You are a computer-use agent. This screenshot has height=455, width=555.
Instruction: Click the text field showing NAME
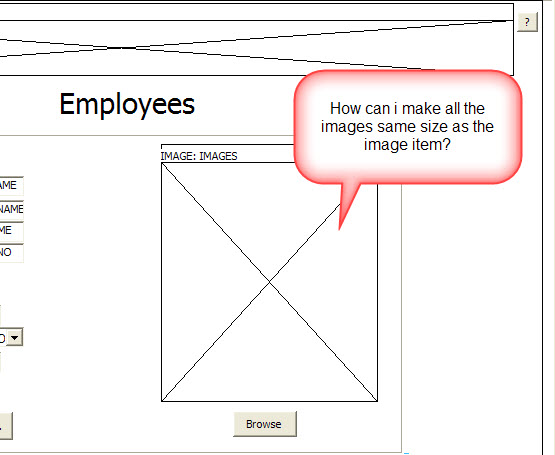coord(11,209)
